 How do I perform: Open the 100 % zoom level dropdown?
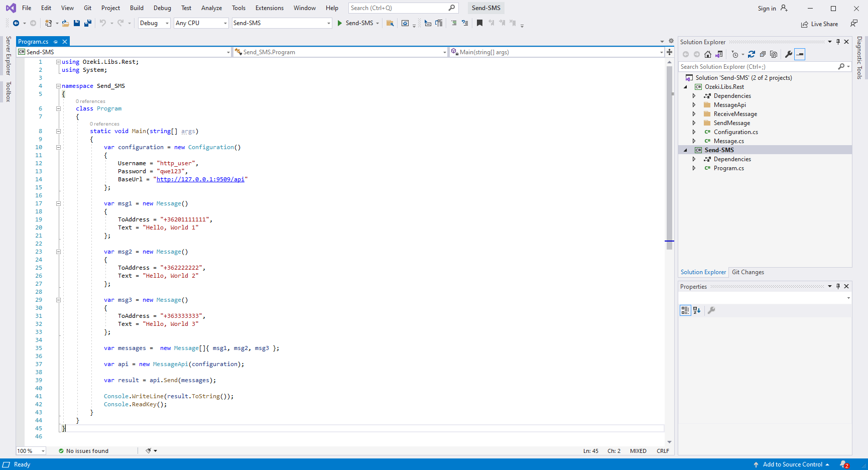tap(31, 451)
